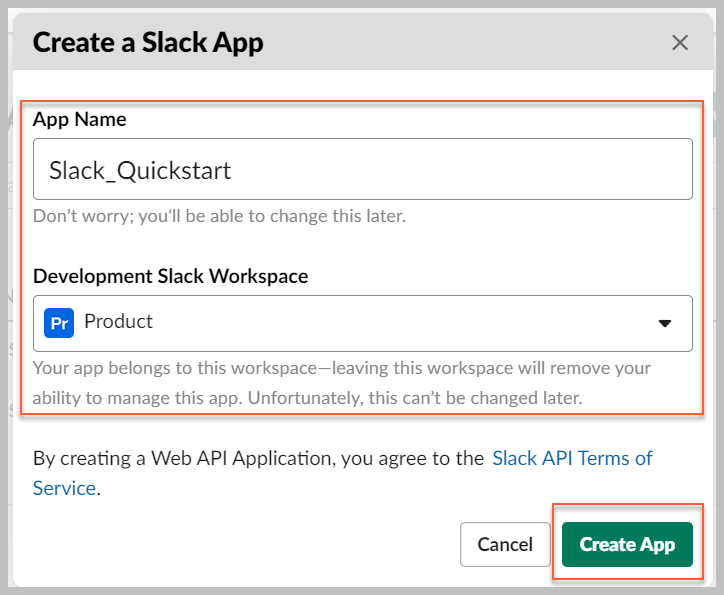
Task: Open the Slack API Terms of Service link
Action: pos(572,458)
